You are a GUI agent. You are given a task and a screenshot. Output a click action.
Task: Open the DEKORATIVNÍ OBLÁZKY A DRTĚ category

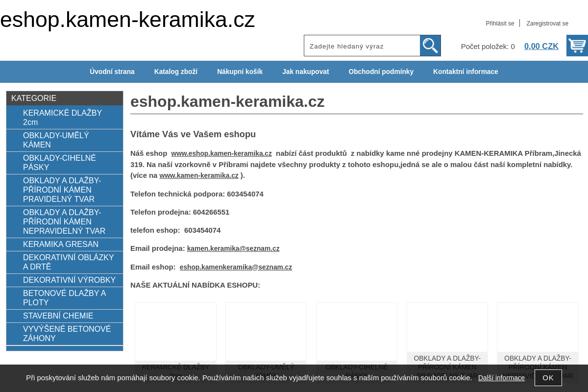point(69,262)
